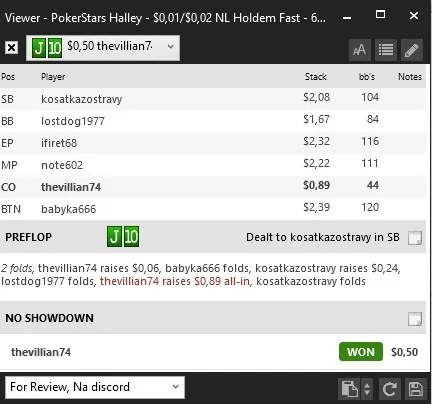432x404 pixels.
Task: Click the refresh/replay arrow icon
Action: (x=389, y=389)
